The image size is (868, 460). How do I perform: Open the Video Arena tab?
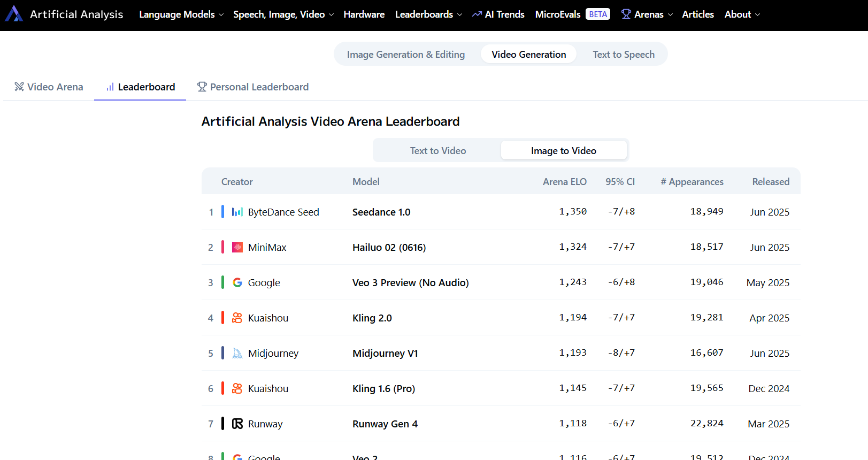pos(49,87)
